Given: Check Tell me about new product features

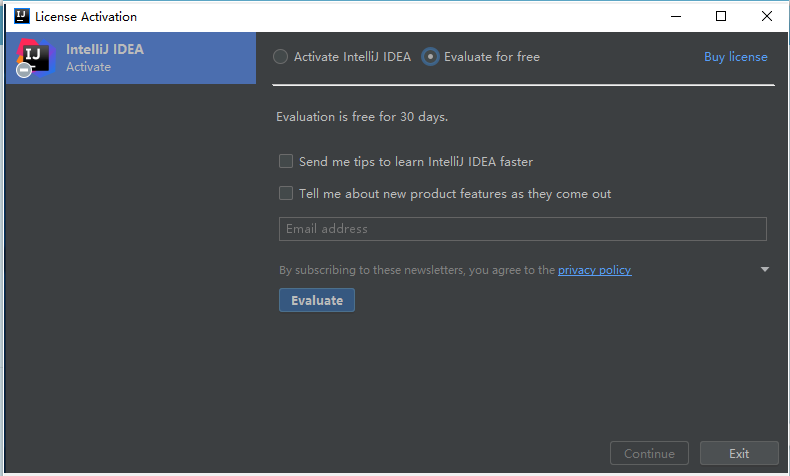Looking at the screenshot, I should click(x=286, y=193).
